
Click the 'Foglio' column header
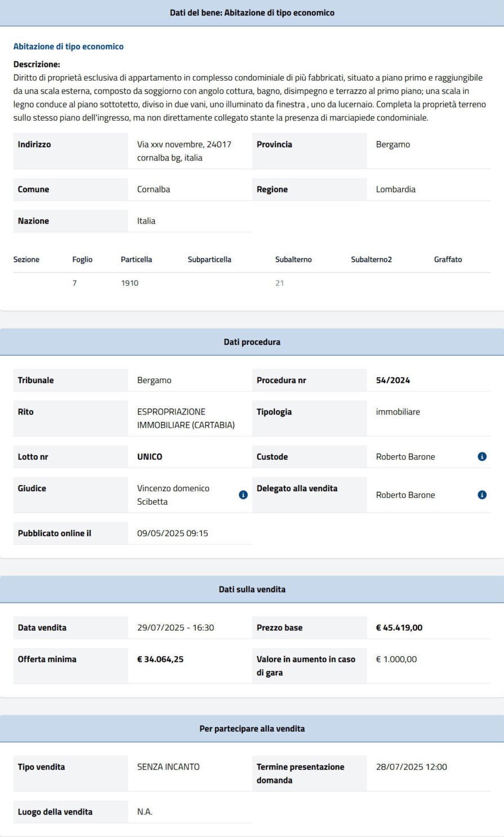click(x=82, y=260)
